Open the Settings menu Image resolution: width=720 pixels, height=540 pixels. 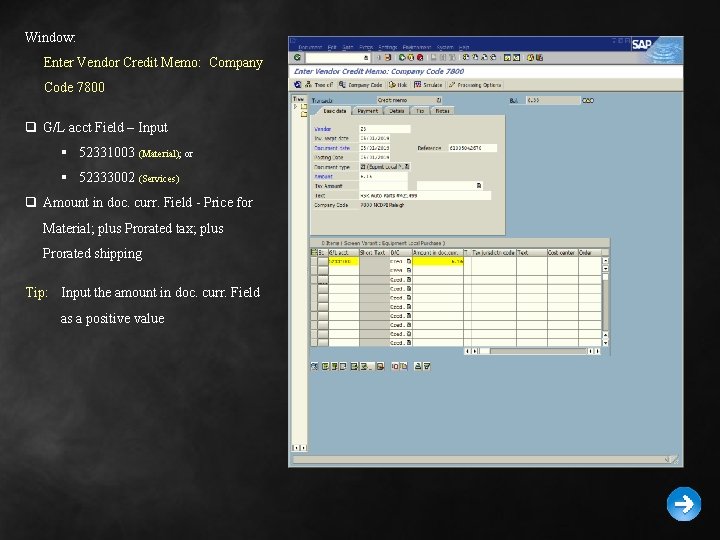(x=388, y=47)
